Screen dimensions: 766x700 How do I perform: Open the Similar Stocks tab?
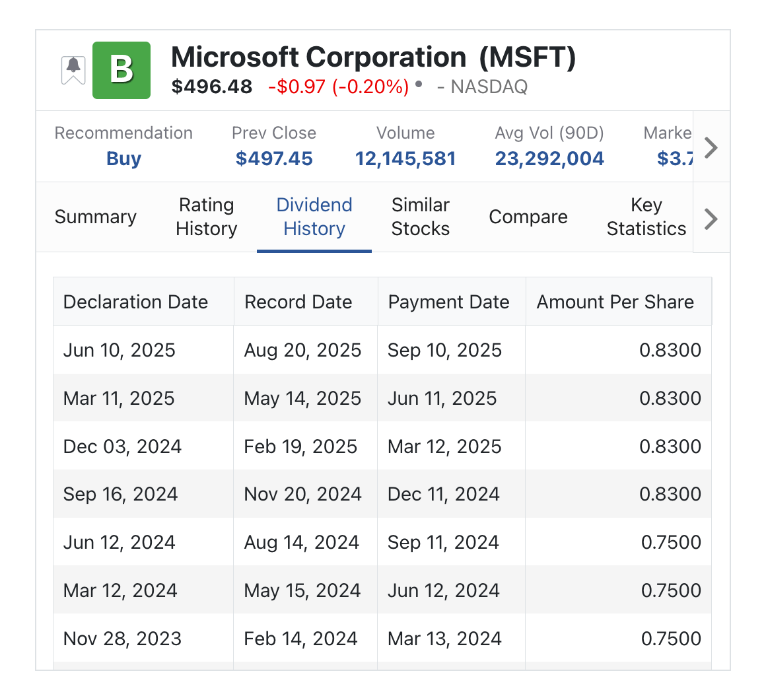(421, 217)
